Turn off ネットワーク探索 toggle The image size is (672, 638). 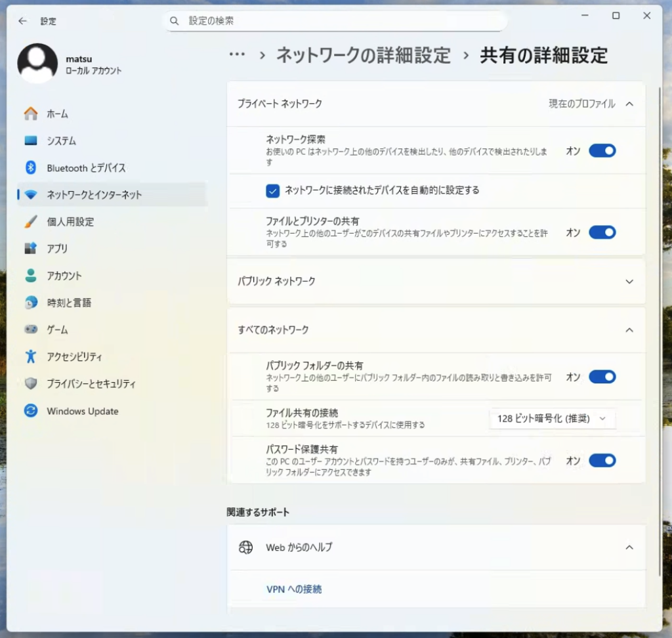coord(602,151)
